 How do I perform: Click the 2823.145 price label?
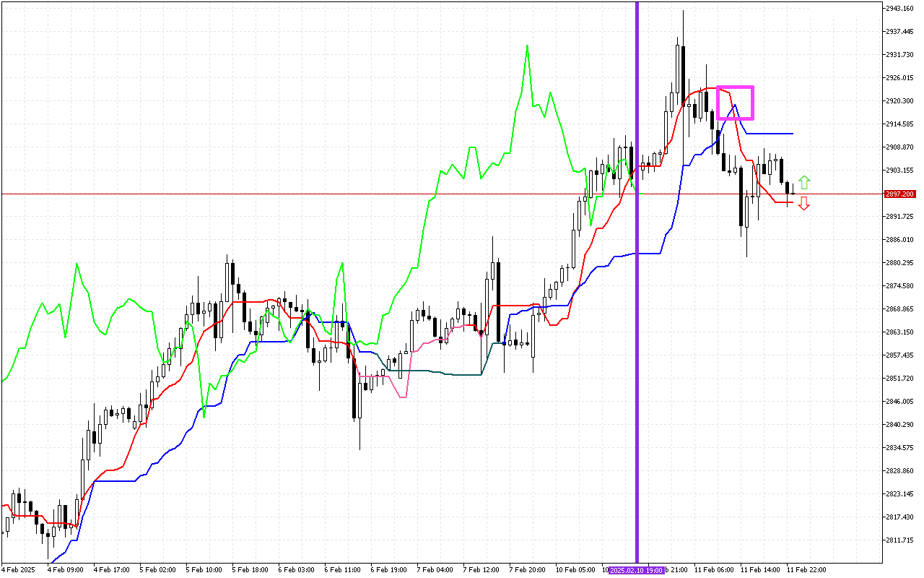click(x=899, y=494)
